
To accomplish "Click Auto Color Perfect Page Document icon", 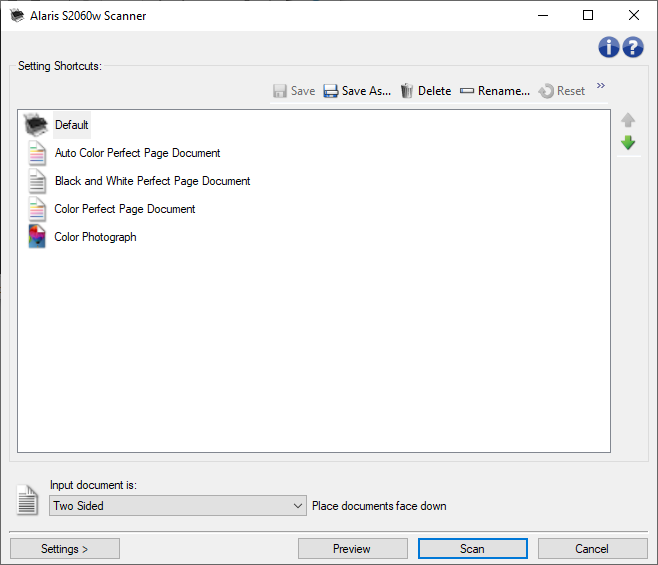I will coord(37,153).
